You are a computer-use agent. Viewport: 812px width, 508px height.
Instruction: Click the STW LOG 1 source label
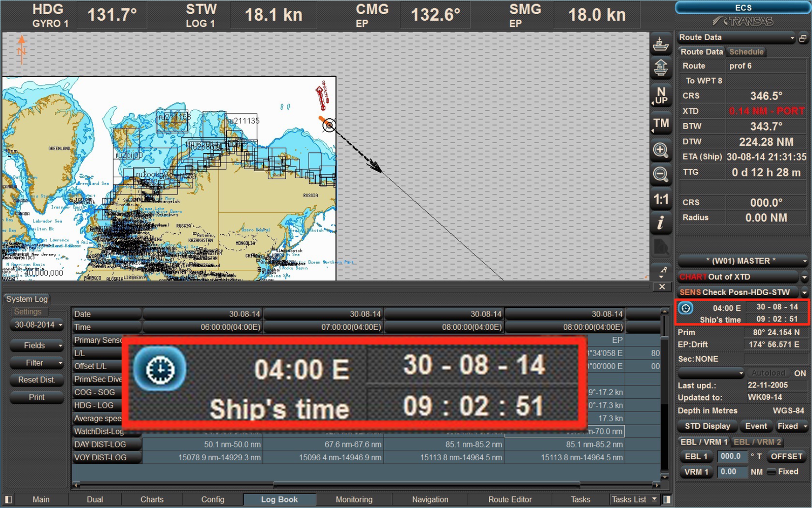[200, 23]
